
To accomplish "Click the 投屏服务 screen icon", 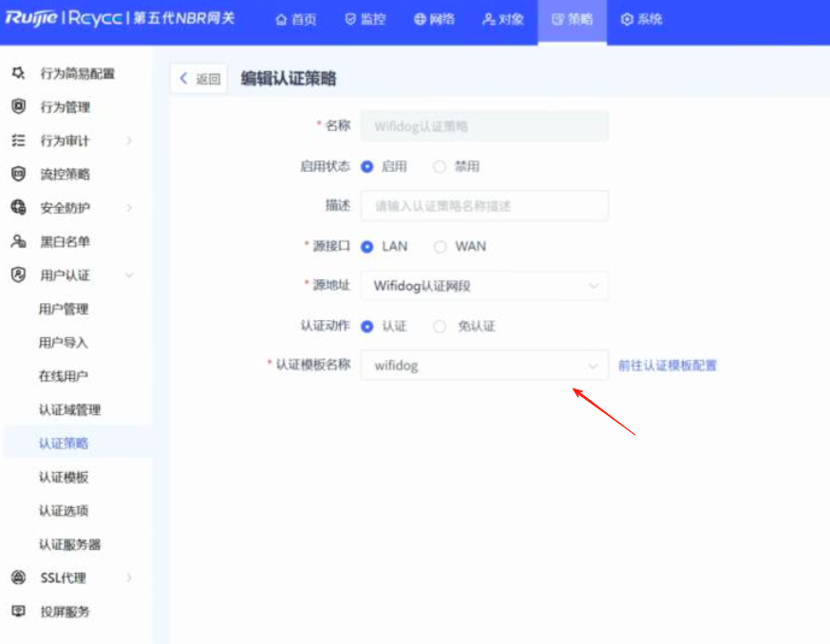I will click(18, 612).
